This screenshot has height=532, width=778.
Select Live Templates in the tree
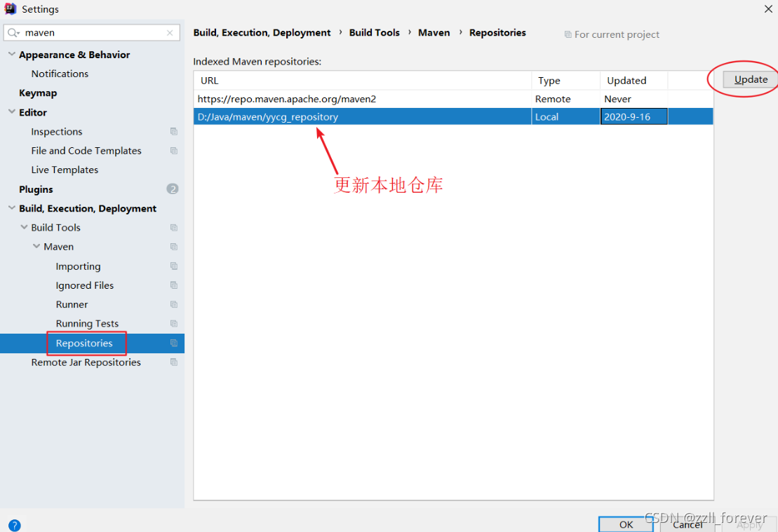[65, 170]
